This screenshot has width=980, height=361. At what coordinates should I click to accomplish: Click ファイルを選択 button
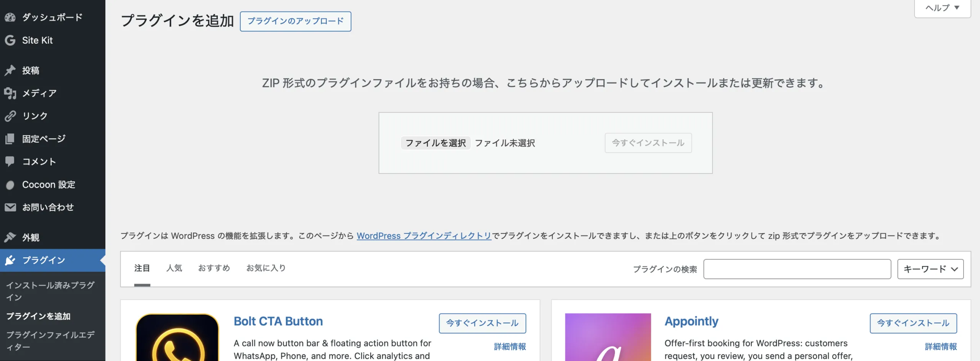tap(436, 143)
